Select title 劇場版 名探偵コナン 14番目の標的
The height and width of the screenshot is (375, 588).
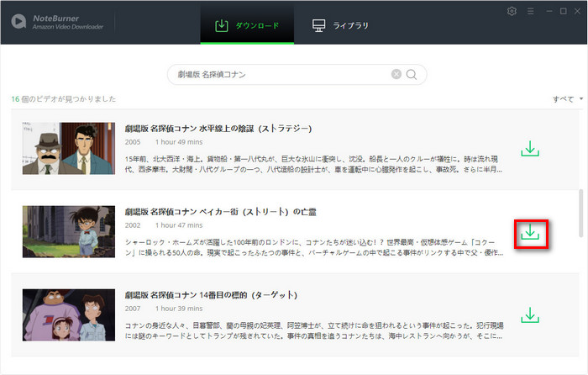coord(211,295)
